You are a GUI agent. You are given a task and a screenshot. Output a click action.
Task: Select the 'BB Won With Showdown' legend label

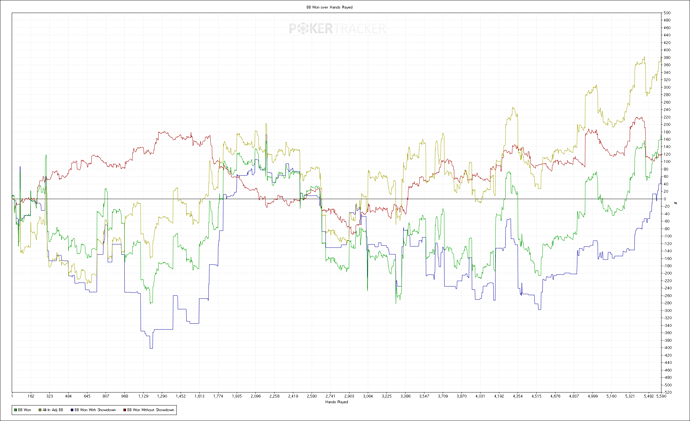[x=95, y=410]
